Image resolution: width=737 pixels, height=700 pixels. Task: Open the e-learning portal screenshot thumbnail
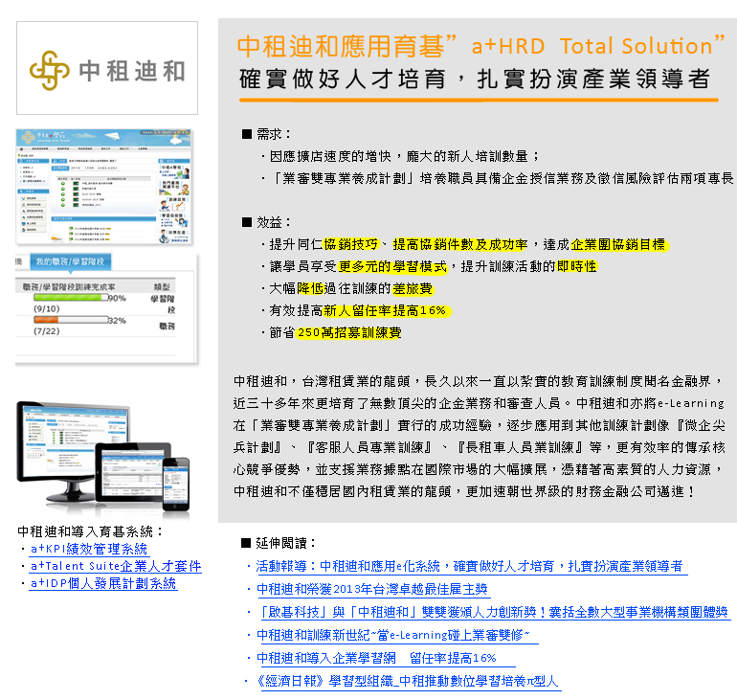click(106, 183)
